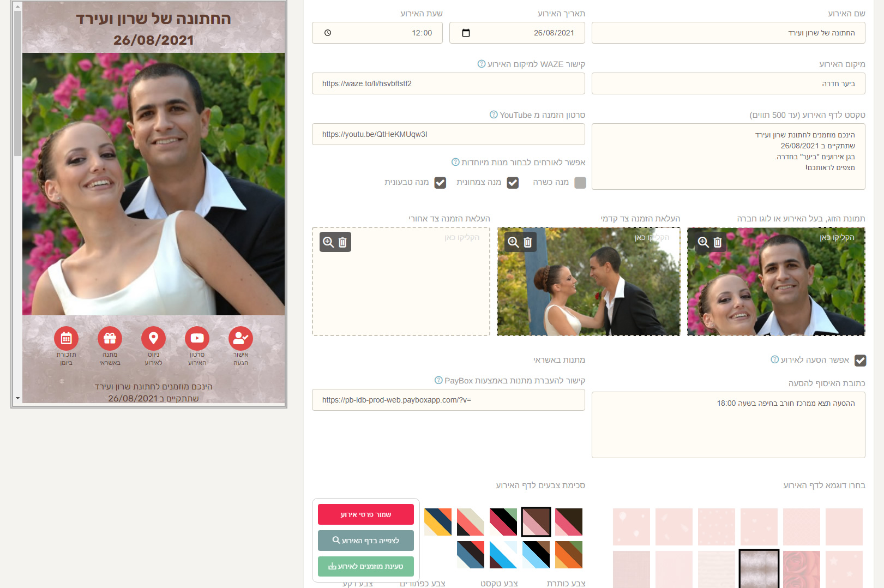Click the event page text area
The image size is (884, 588).
(x=729, y=157)
